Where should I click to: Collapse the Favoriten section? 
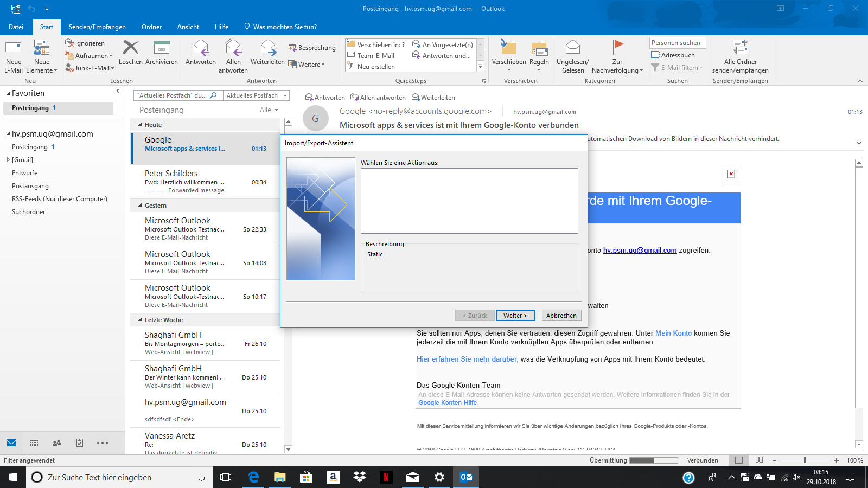coord(8,94)
